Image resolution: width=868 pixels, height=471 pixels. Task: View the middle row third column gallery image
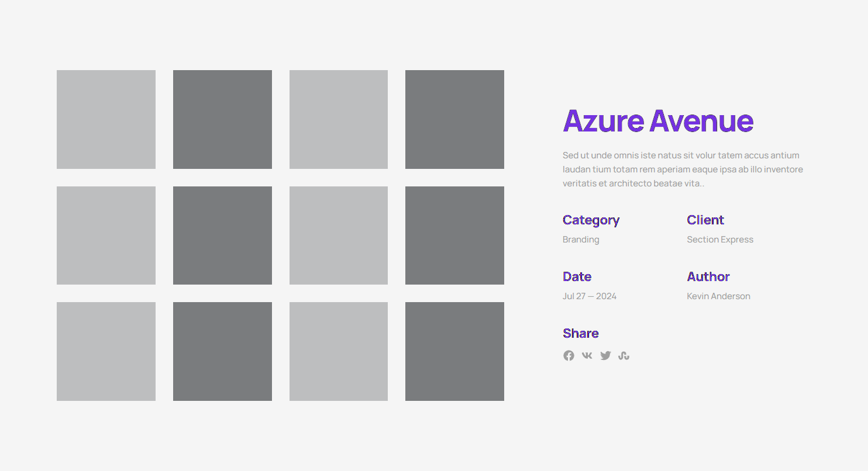click(x=338, y=235)
